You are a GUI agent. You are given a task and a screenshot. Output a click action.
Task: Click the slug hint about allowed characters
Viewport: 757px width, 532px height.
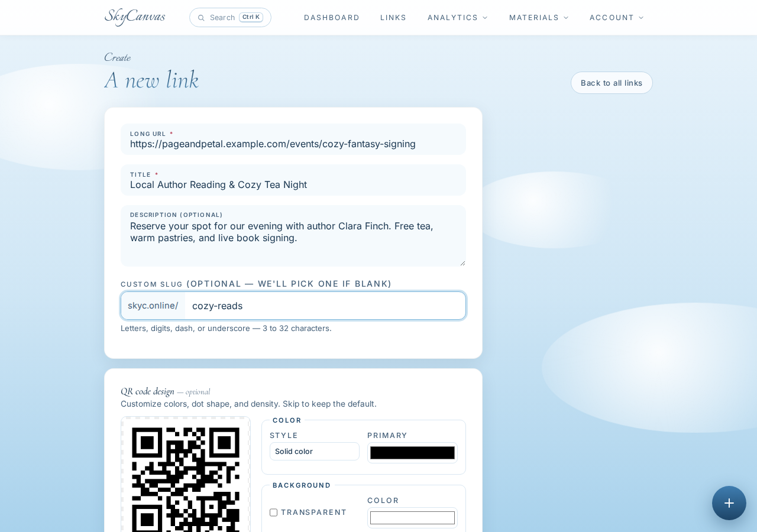226,328
